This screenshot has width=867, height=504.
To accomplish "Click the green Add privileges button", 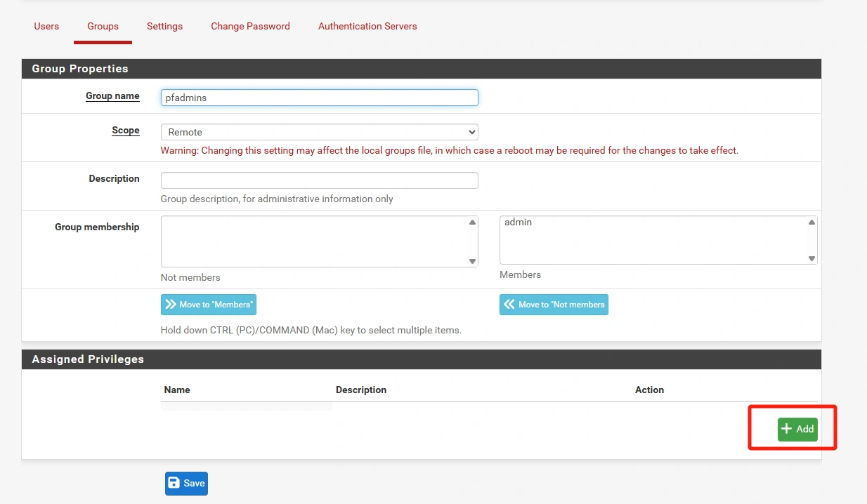I will [x=797, y=429].
